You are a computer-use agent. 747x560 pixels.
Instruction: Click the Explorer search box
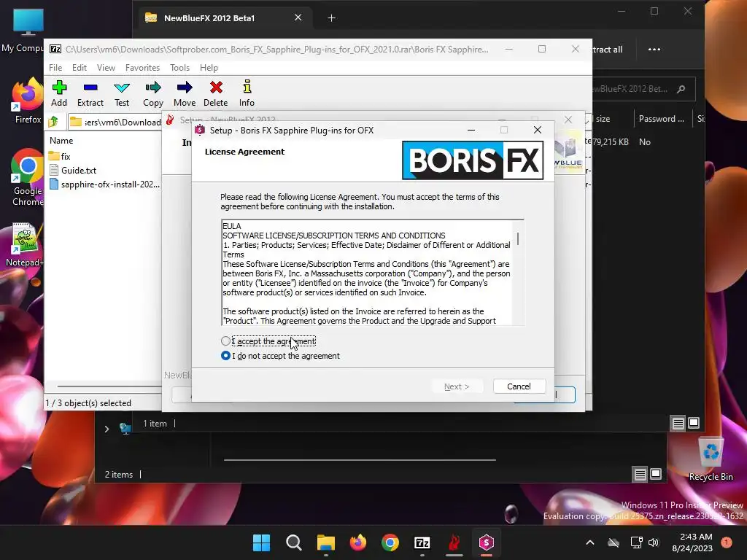tap(643, 89)
